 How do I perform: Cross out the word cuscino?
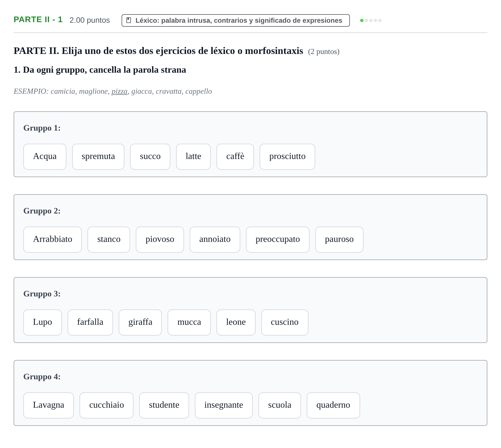pos(285,323)
